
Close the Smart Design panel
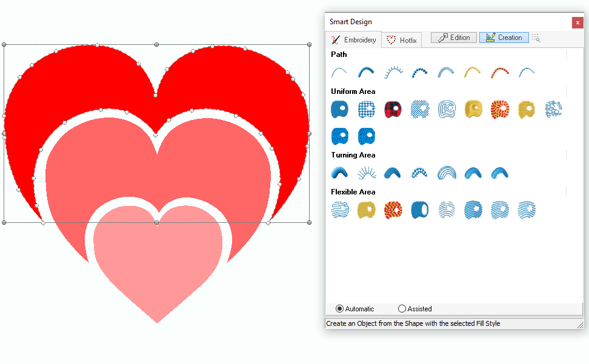tap(577, 22)
